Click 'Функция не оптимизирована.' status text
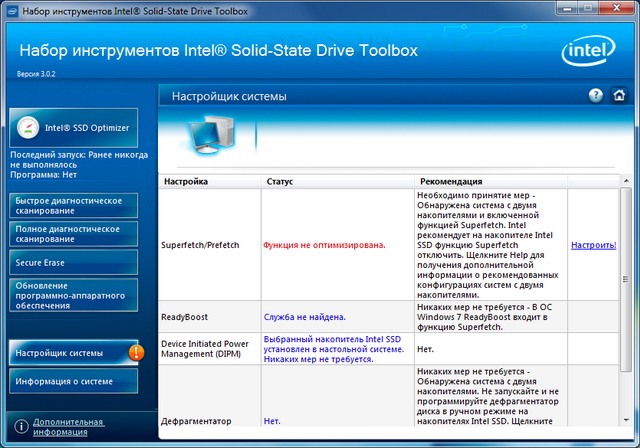640x448 pixels. coord(324,245)
